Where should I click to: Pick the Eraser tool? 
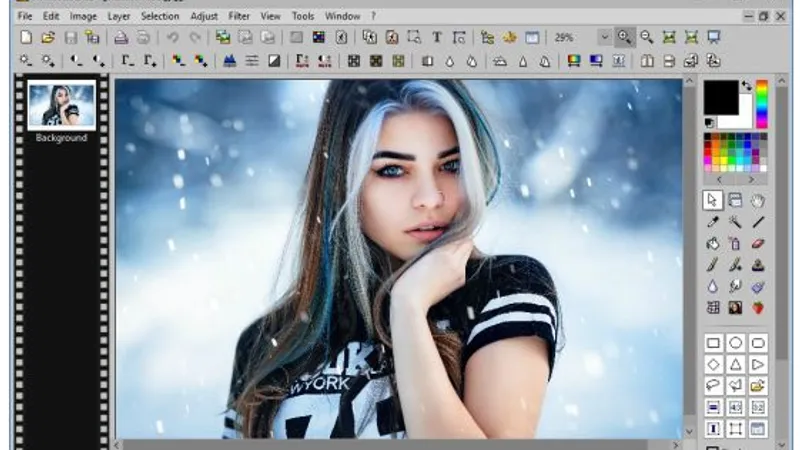[758, 243]
